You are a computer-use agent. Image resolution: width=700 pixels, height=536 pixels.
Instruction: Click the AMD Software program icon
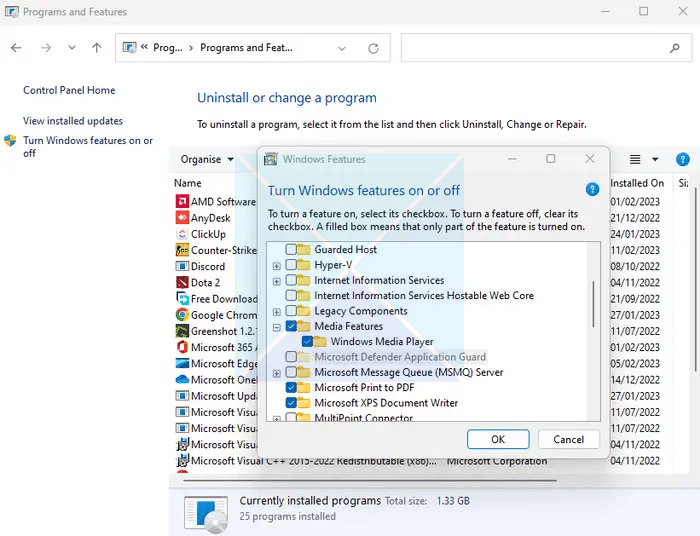(182, 201)
